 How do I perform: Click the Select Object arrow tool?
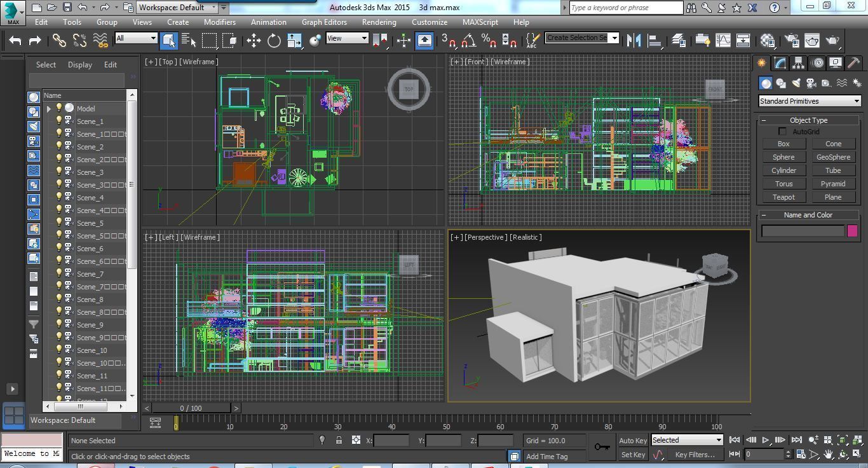(168, 41)
